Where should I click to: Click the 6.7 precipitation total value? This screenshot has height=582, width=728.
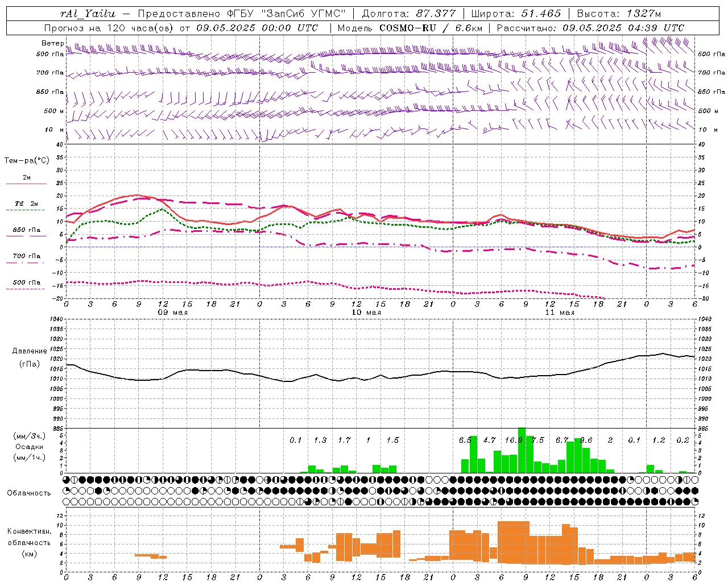tap(562, 440)
